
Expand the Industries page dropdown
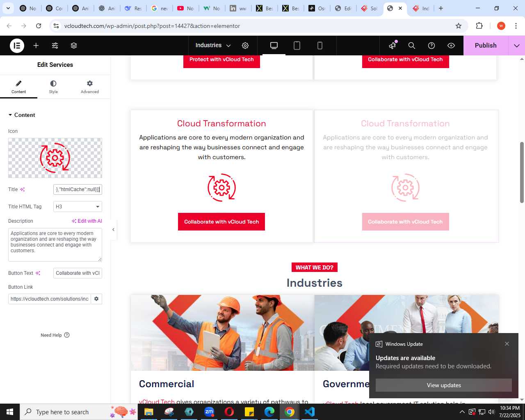coord(213,46)
